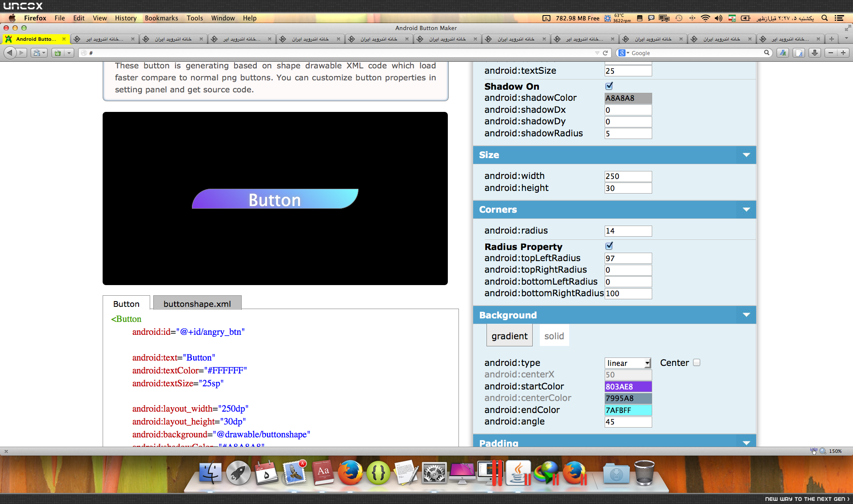
Task: Click the browser forward arrow
Action: point(22,53)
